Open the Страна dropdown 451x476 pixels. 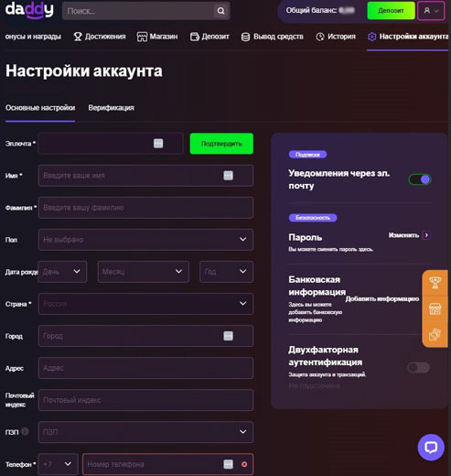click(x=145, y=304)
